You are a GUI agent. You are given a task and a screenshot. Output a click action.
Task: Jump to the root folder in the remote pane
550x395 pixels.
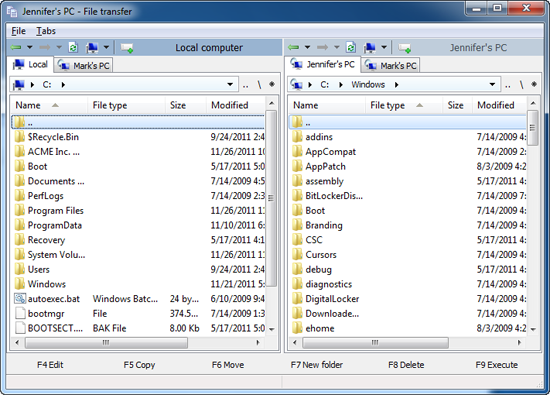[522, 85]
